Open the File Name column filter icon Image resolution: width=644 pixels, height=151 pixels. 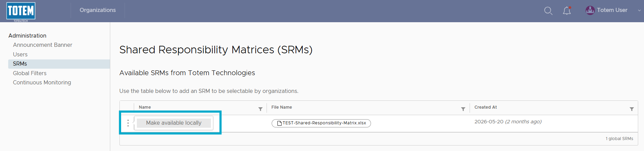click(463, 109)
